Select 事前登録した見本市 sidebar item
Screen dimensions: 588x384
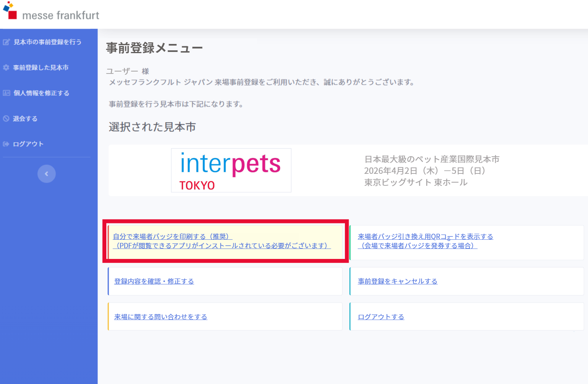pyautogui.click(x=41, y=68)
